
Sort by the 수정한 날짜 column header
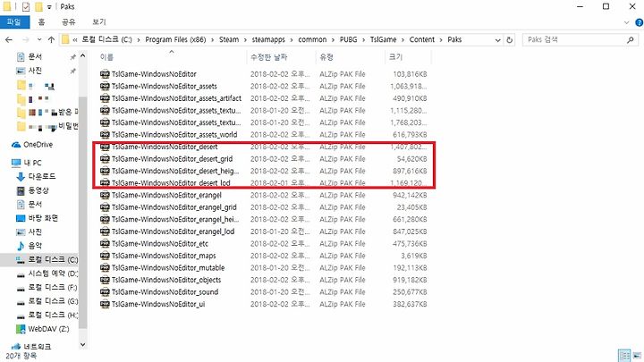[x=269, y=57]
